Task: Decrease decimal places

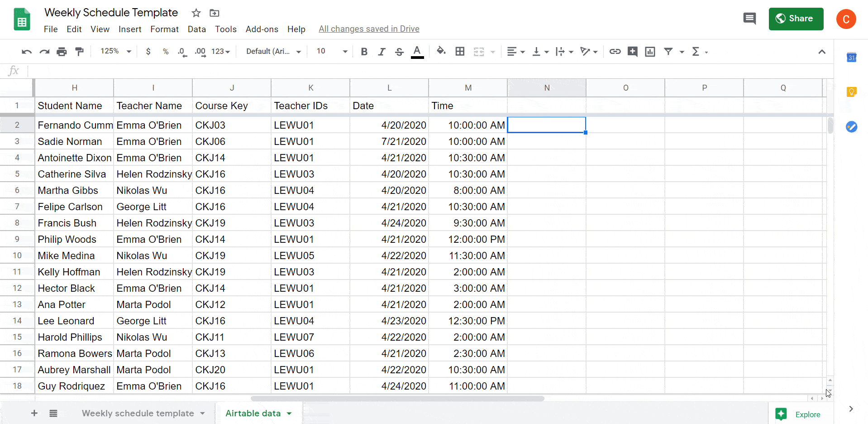Action: tap(181, 51)
